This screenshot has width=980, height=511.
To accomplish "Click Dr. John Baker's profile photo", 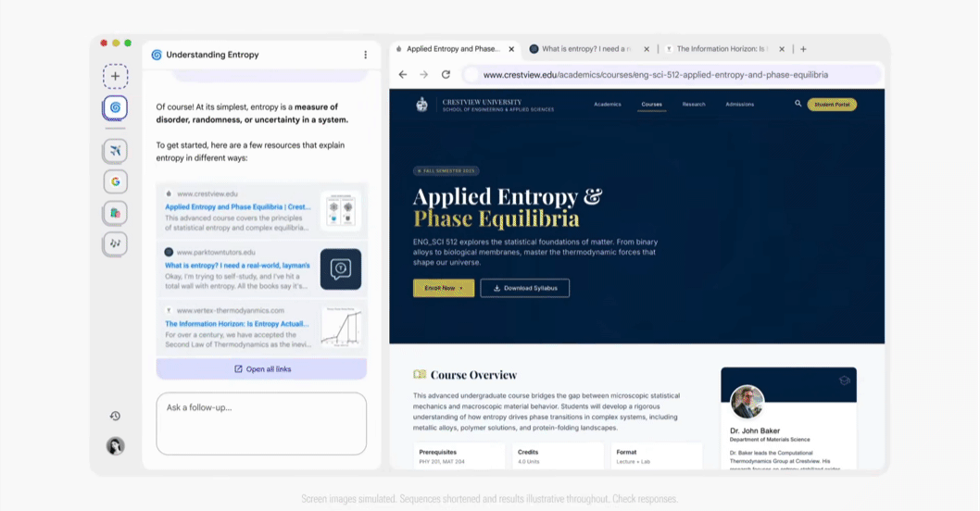I will point(747,402).
